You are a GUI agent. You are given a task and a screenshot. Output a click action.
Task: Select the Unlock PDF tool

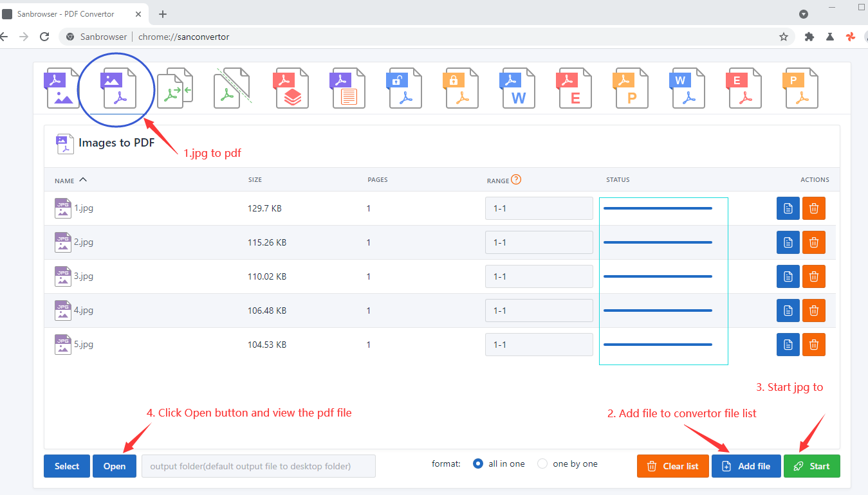tap(405, 87)
